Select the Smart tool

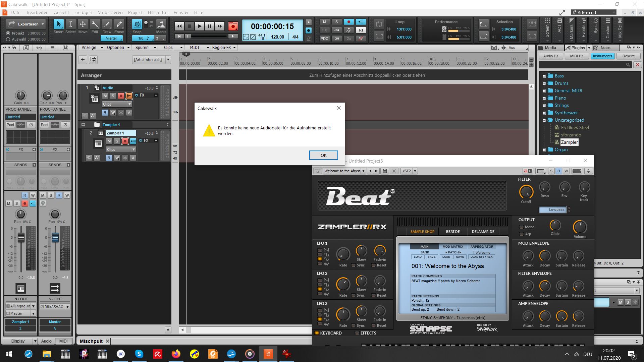coord(58,24)
